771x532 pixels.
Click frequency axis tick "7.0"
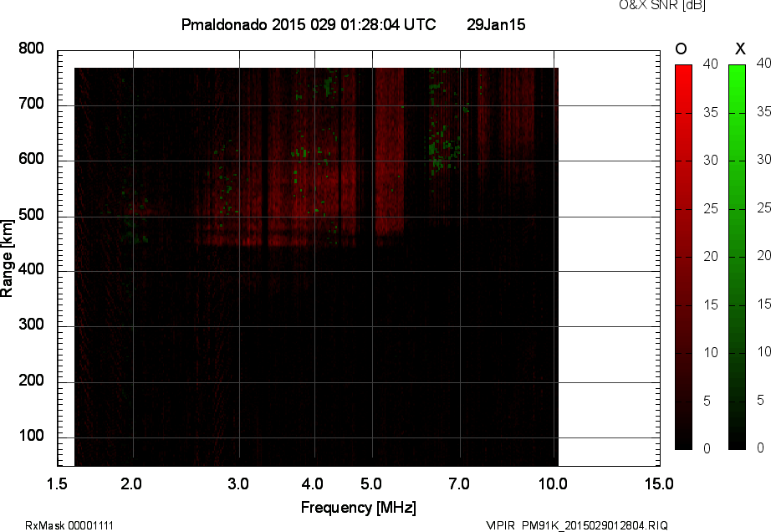[459, 484]
